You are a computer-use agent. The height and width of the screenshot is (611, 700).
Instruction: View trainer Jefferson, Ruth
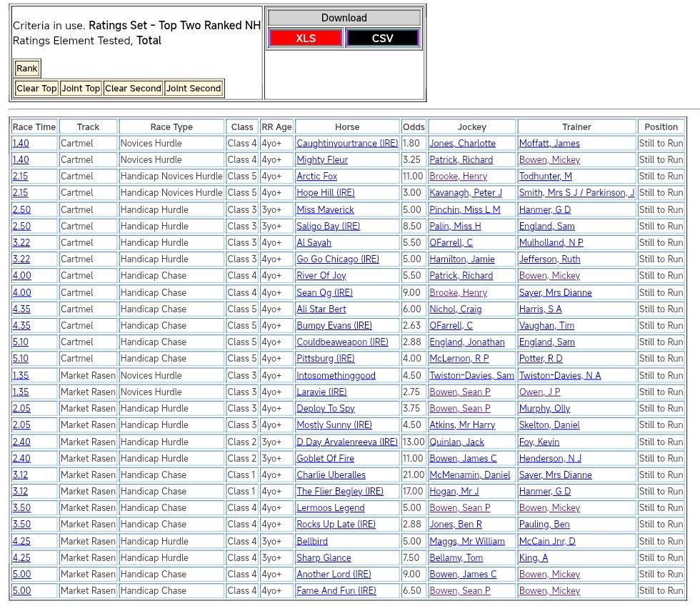click(549, 259)
